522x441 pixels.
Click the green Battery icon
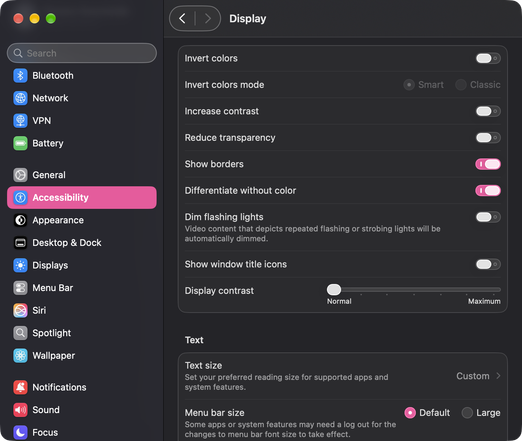(20, 143)
